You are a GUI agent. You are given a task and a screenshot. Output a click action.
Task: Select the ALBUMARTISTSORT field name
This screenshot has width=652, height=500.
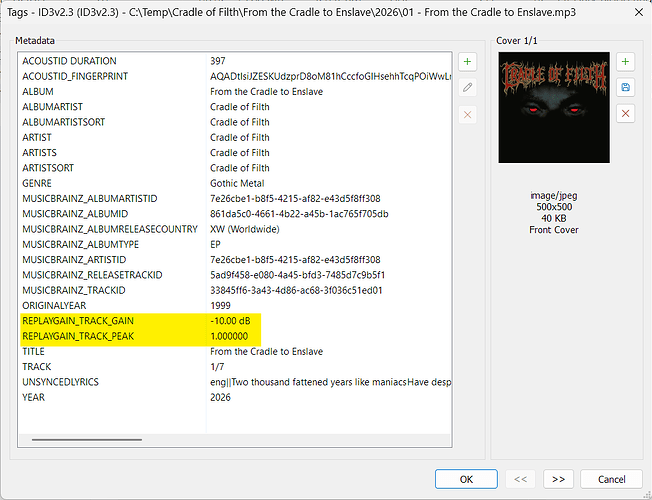(64, 122)
